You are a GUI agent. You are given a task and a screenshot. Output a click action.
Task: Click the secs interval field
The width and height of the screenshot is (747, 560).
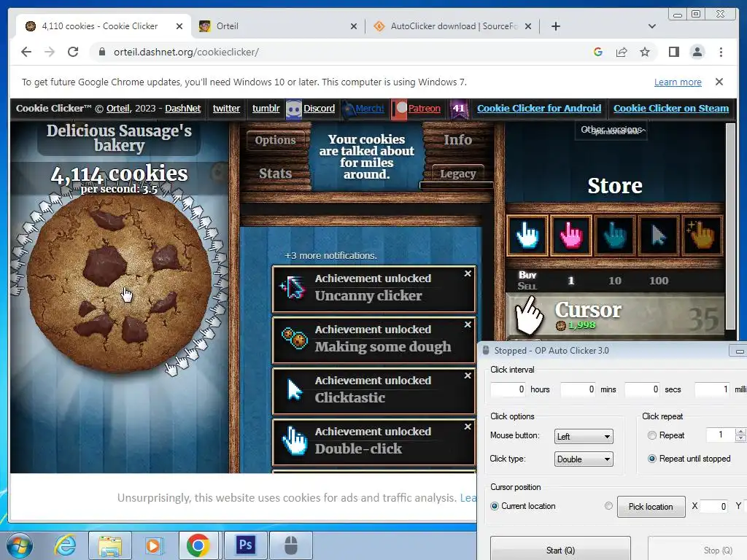tap(642, 389)
